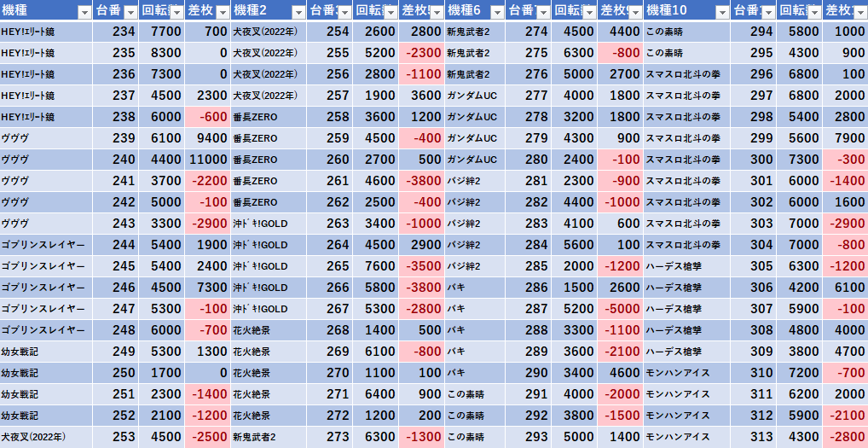Select machine number cell 253

pos(115,437)
